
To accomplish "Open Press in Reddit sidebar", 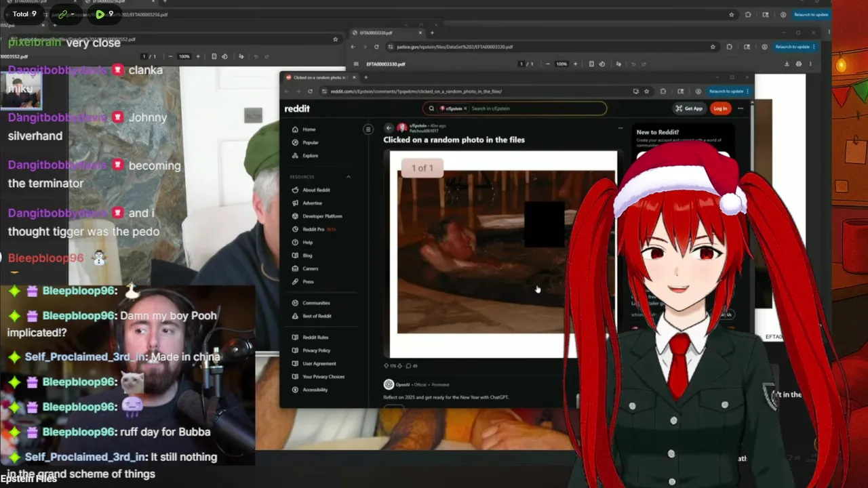I will [x=303, y=282].
